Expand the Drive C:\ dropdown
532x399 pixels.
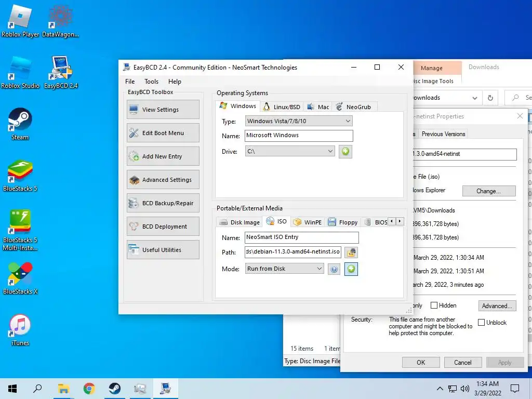290,151
